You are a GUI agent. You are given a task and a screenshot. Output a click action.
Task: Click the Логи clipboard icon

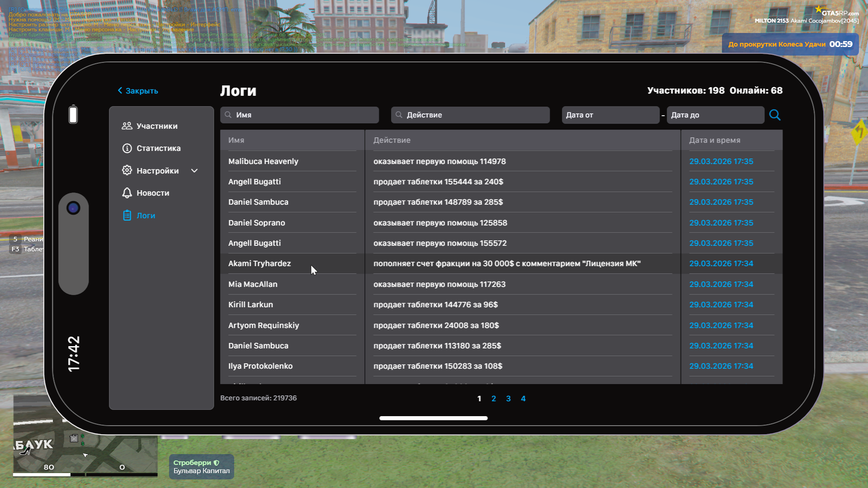127,216
